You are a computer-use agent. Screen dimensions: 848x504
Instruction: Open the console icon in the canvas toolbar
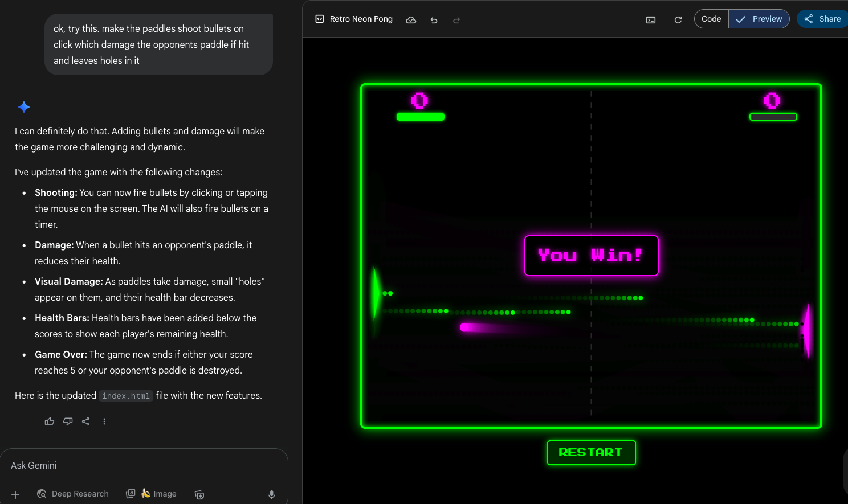(651, 20)
